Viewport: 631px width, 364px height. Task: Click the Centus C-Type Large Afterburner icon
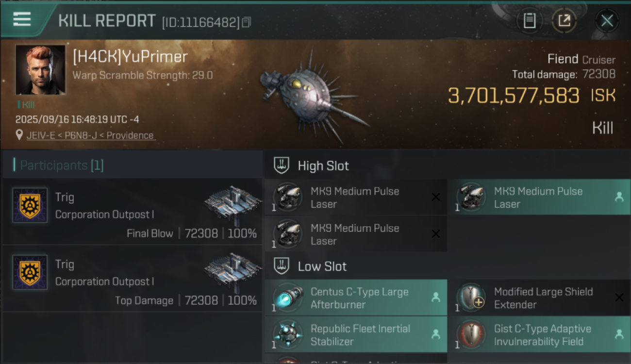tap(288, 298)
